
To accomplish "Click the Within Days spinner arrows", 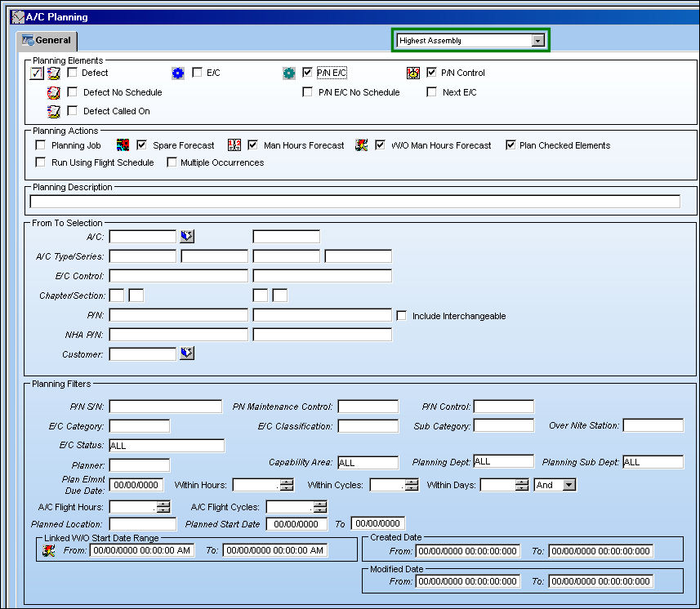I will tap(522, 485).
